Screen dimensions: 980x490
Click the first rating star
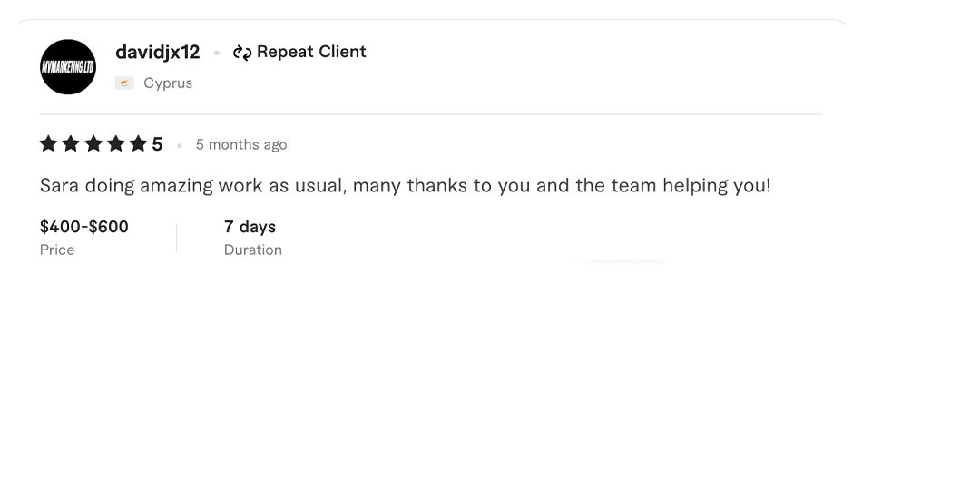point(49,143)
